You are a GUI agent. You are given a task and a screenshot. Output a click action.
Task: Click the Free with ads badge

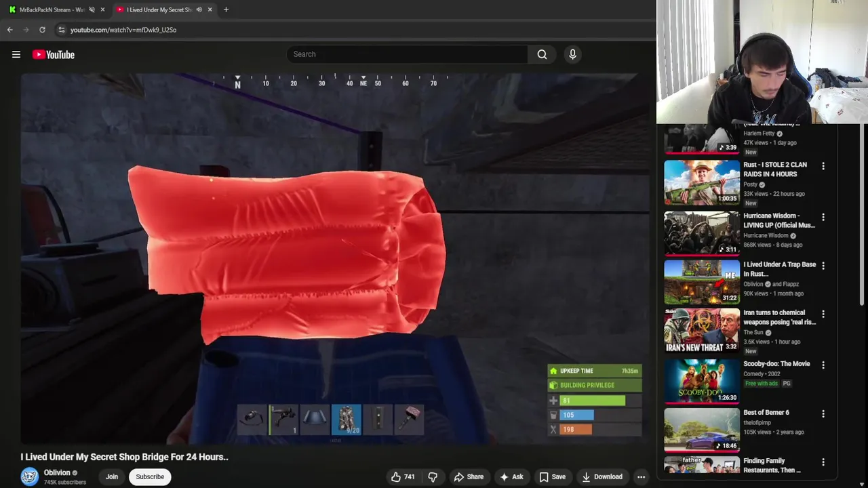point(762,384)
